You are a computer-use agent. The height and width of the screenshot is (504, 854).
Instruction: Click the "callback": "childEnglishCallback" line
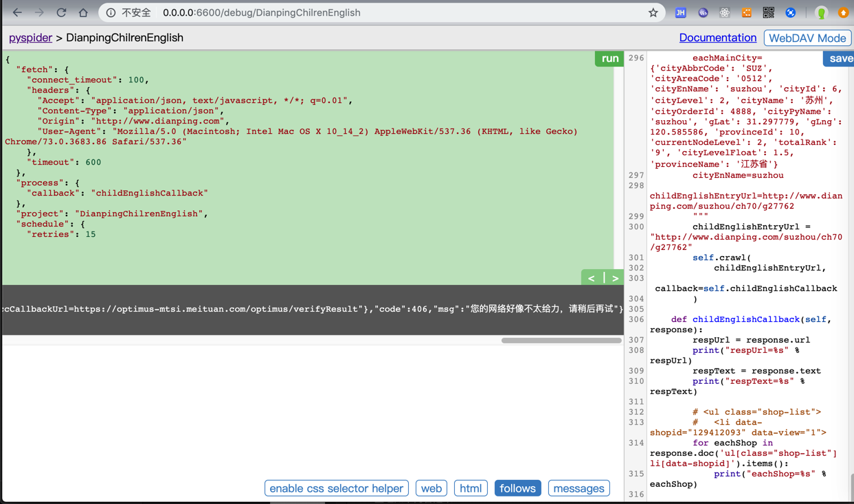pyautogui.click(x=117, y=193)
